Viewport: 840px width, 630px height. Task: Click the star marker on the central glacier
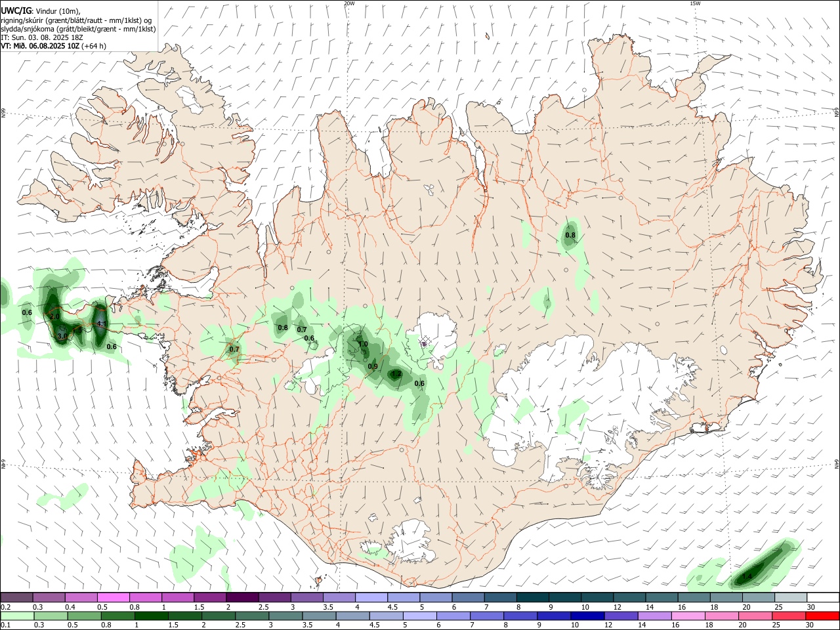(425, 341)
